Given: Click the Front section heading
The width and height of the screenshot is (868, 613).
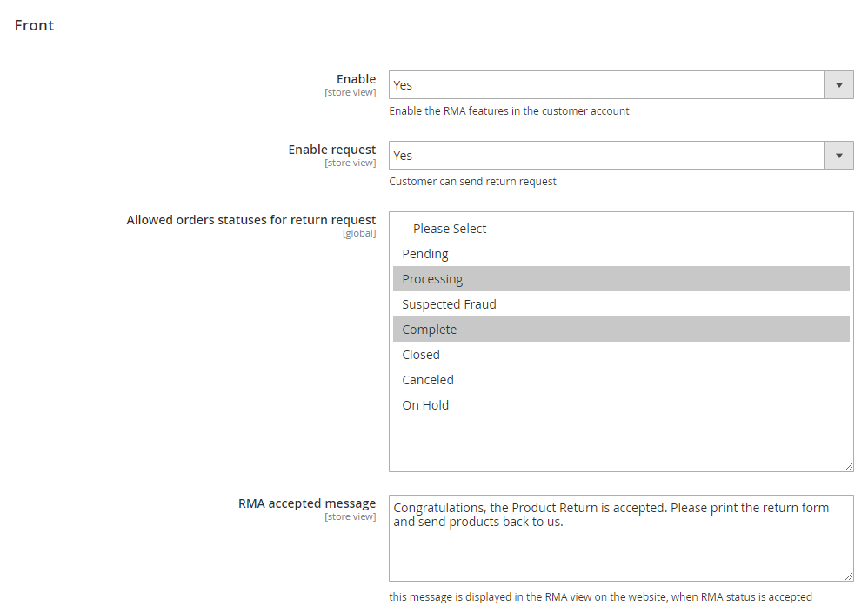Looking at the screenshot, I should (x=34, y=25).
